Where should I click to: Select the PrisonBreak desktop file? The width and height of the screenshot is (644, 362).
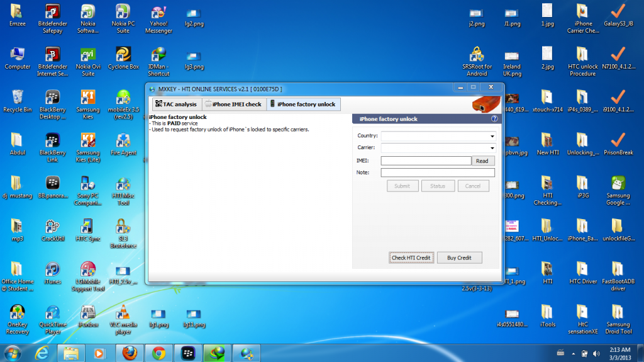618,144
